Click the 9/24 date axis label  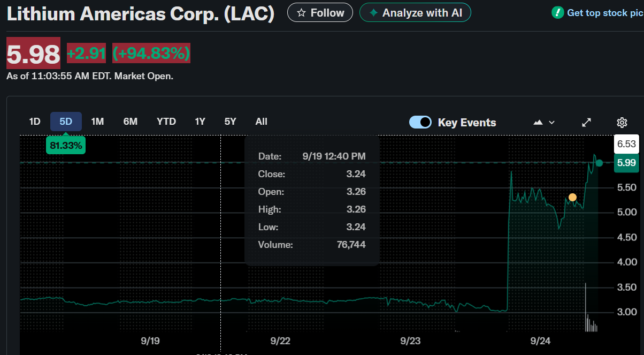click(x=540, y=341)
